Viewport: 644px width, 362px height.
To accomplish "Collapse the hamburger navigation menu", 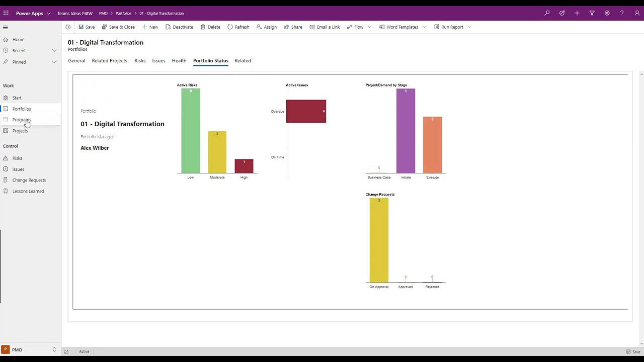I will click(6, 27).
